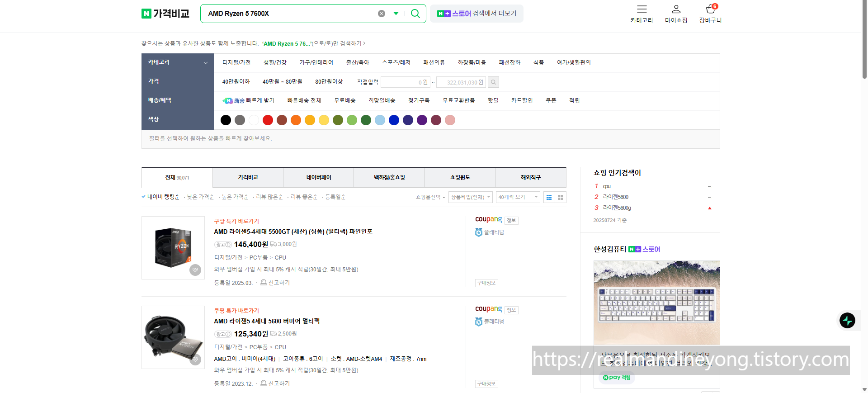Click popular search term 라이젠5600

pyautogui.click(x=615, y=197)
